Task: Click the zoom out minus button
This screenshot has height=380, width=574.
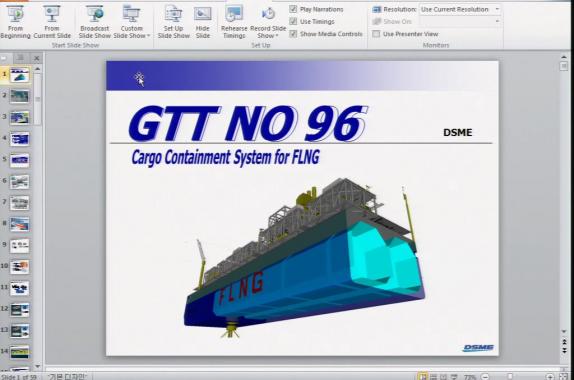Action: 485,376
